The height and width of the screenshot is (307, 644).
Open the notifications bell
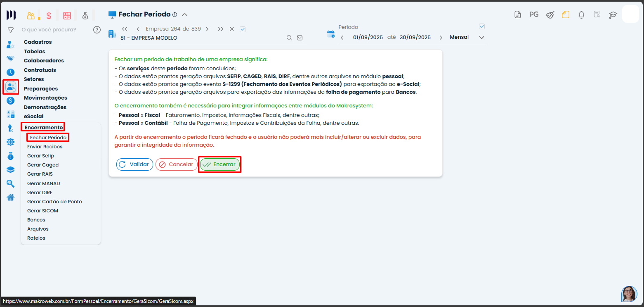(x=581, y=15)
